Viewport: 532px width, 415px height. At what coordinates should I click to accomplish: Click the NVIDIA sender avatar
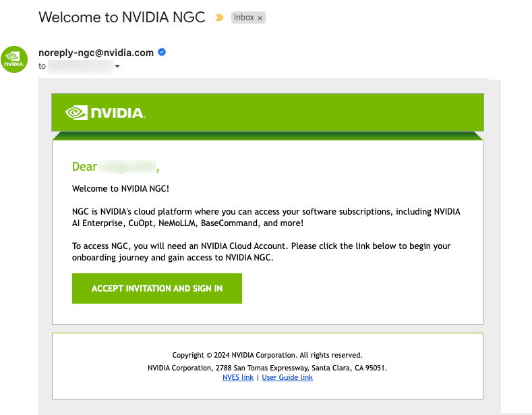pos(14,59)
